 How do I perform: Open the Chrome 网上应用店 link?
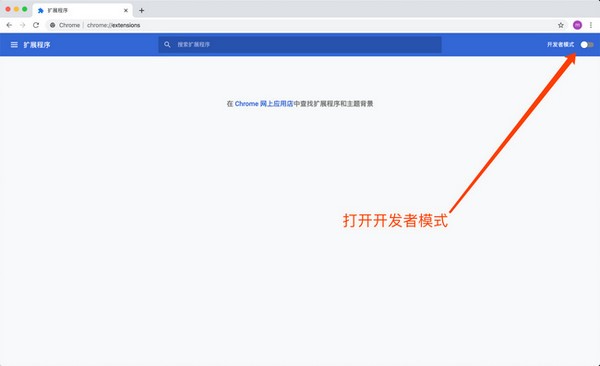(264, 104)
